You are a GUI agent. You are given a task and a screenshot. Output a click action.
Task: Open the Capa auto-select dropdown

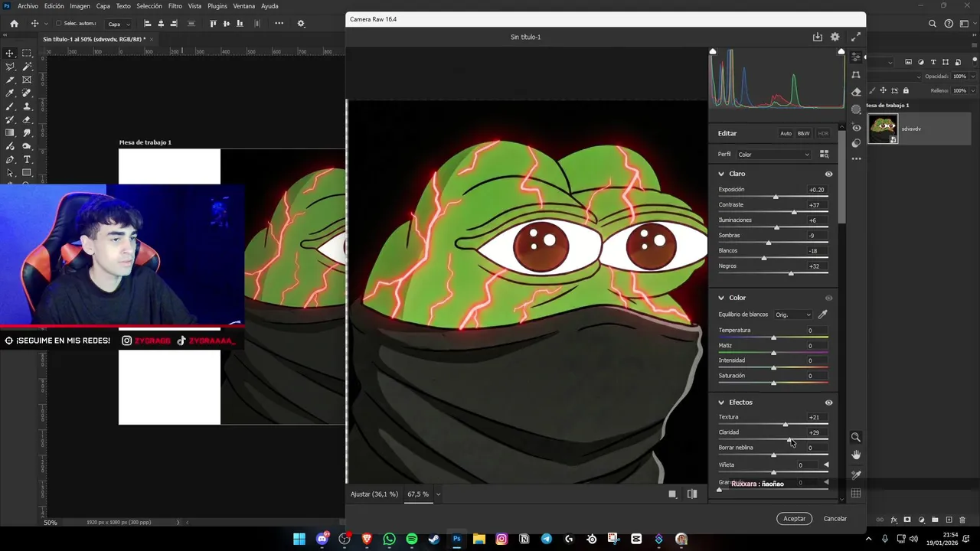point(117,24)
